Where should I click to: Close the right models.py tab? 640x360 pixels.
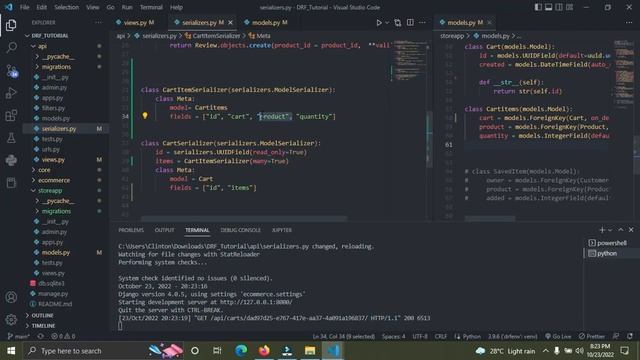coord(489,22)
